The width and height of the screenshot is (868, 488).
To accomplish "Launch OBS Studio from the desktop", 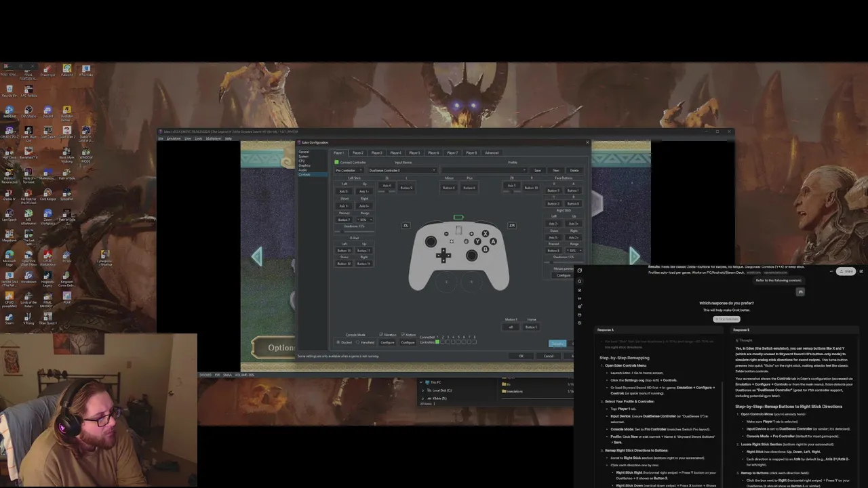I will [28, 111].
